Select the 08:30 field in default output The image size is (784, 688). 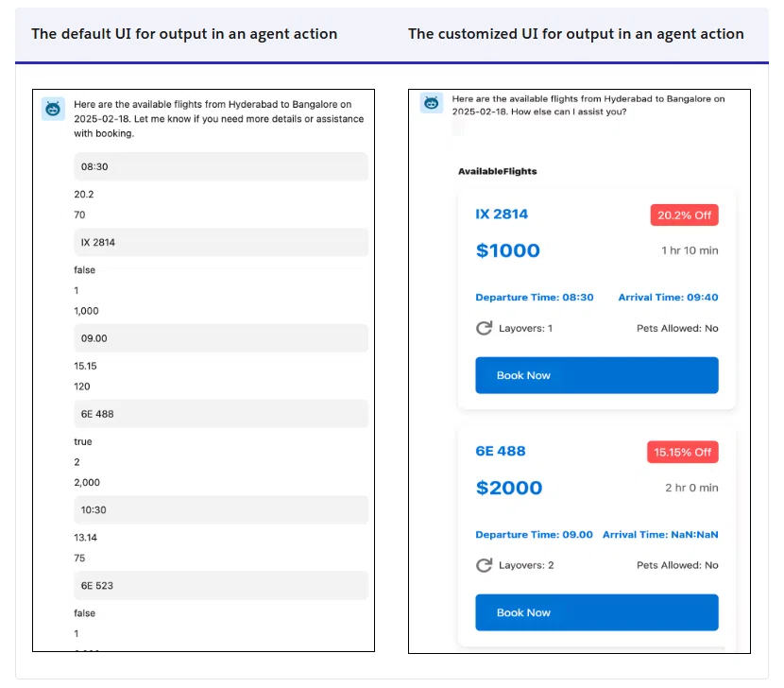point(221,166)
